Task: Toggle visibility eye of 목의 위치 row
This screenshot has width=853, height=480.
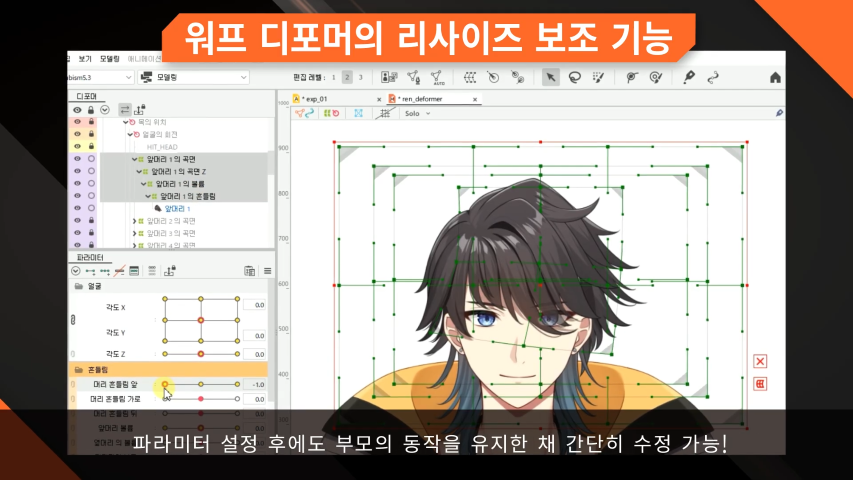Action: [77, 122]
